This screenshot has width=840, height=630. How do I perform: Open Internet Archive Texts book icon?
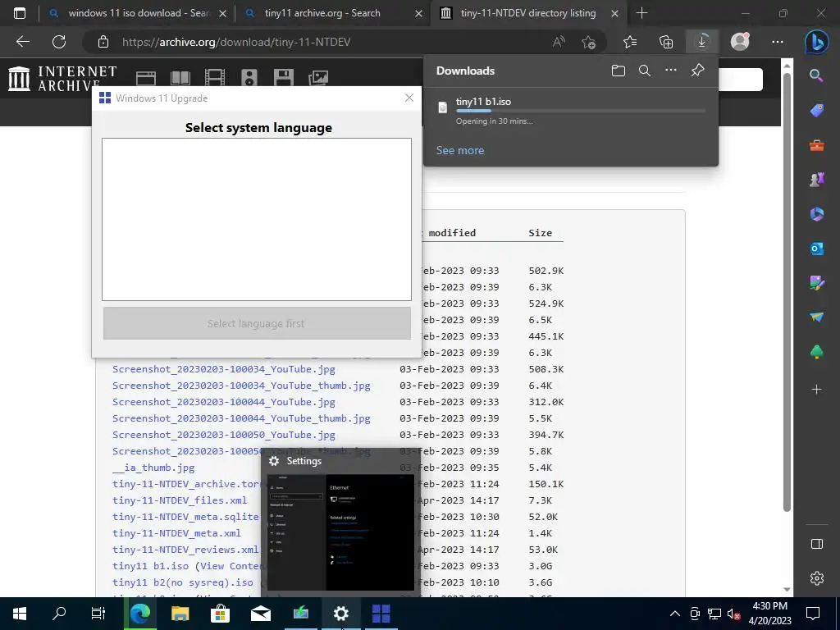(x=180, y=78)
